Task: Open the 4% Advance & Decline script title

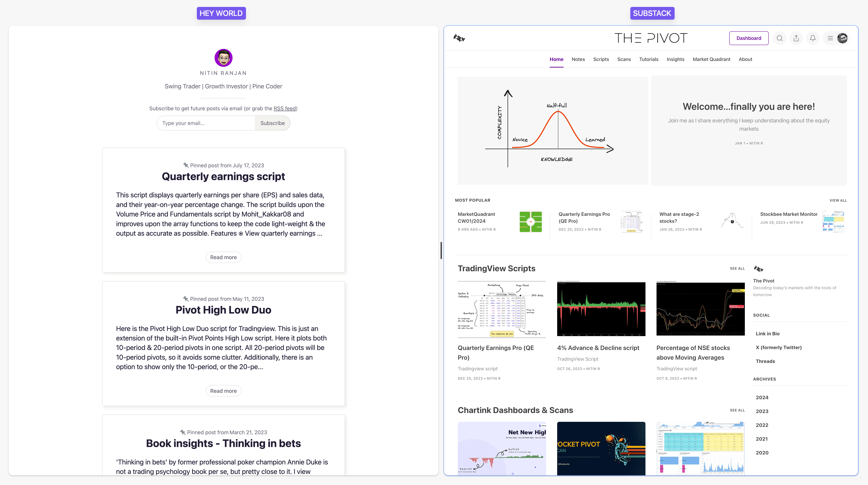Action: pos(598,348)
